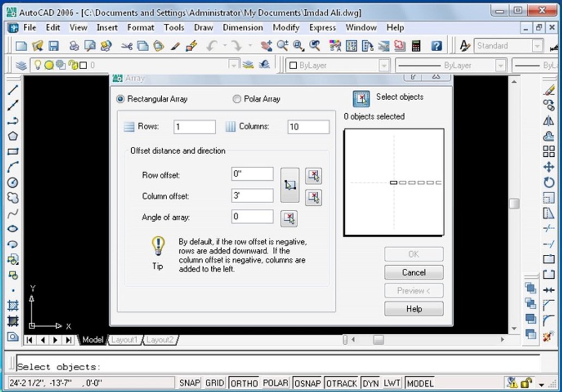Image resolution: width=562 pixels, height=392 pixels.
Task: Toggle LWT lineweight display
Action: pos(392,383)
